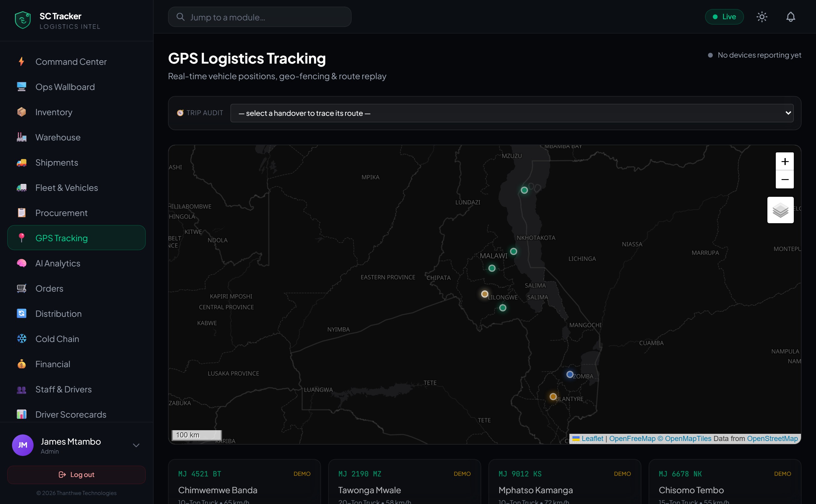Click the Procurement clipboard icon
Screen dimensions: 816x504
[21, 213]
